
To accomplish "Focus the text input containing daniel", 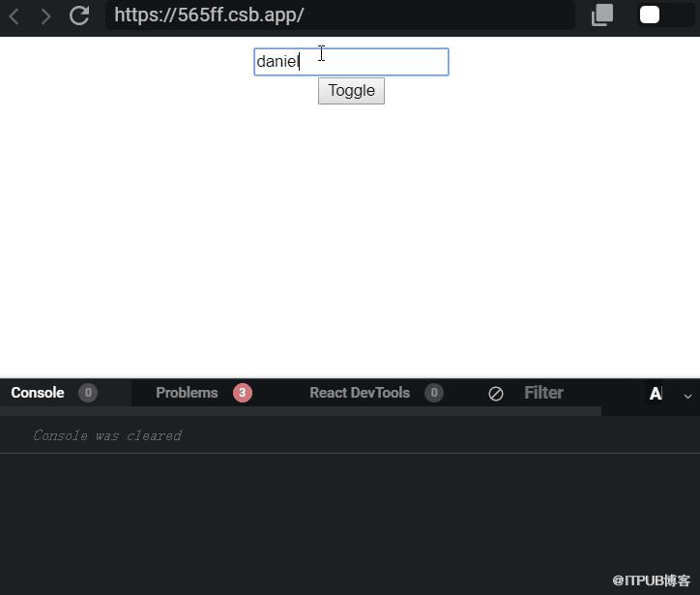I will pos(351,62).
